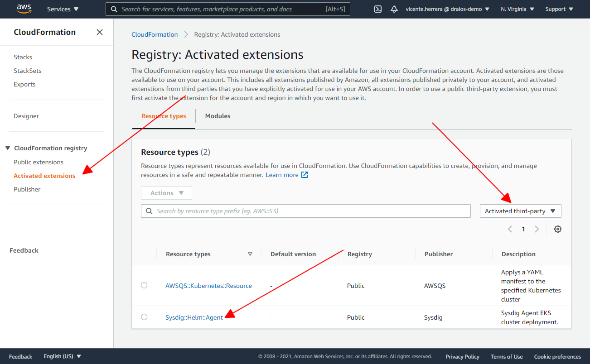Select Sysdig::Helm::Agent radio button
The image size is (590, 364).
tap(144, 317)
